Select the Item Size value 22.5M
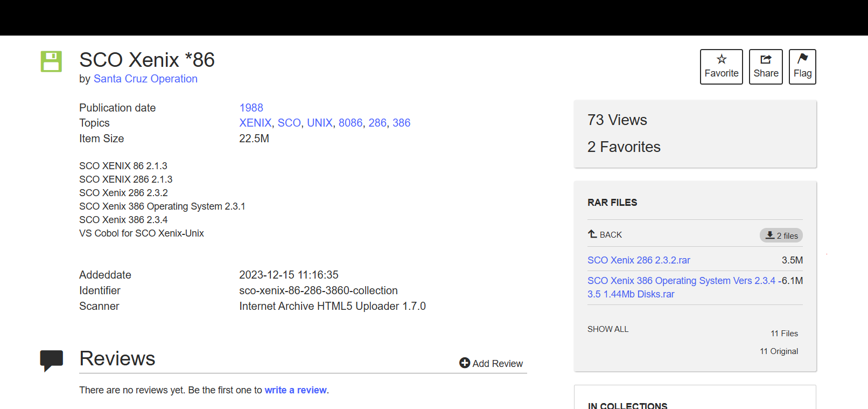 [x=254, y=138]
